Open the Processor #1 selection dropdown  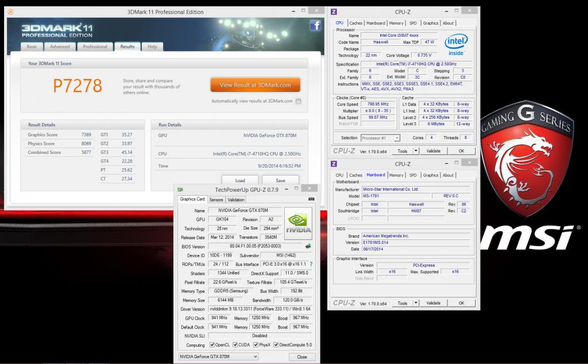(380, 138)
